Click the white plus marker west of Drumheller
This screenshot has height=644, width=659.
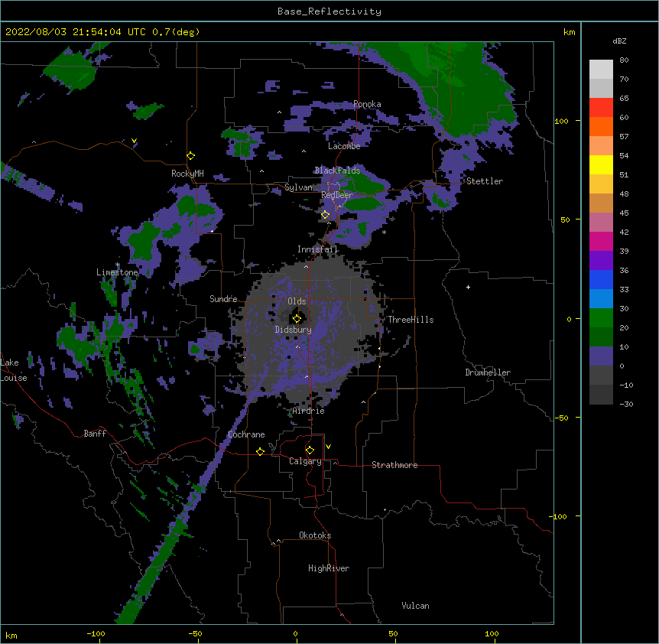tap(468, 287)
